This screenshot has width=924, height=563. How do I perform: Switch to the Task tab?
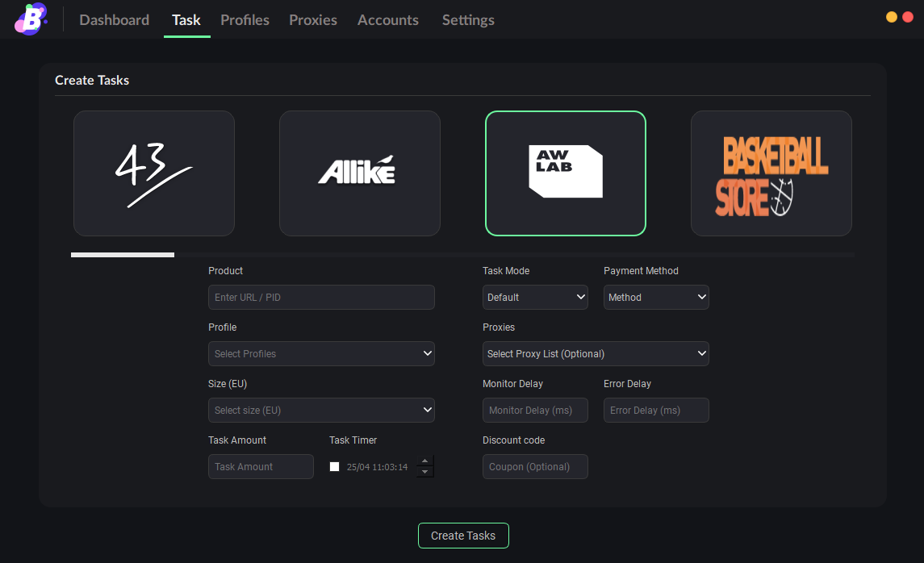(x=186, y=20)
